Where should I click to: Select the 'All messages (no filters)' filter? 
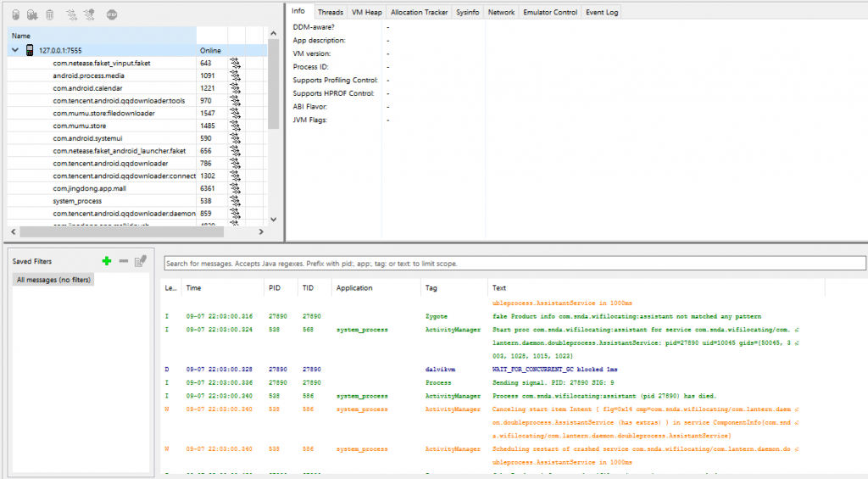click(x=53, y=281)
